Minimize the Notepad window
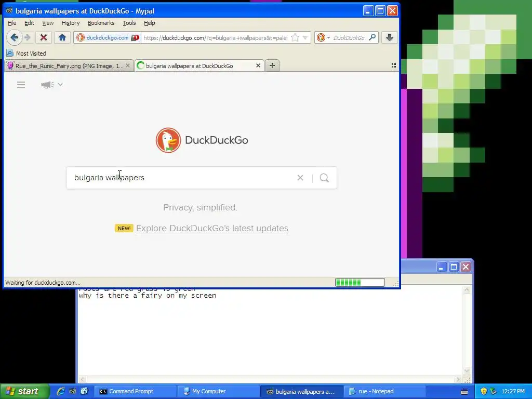Image resolution: width=532 pixels, height=399 pixels. [x=441, y=267]
